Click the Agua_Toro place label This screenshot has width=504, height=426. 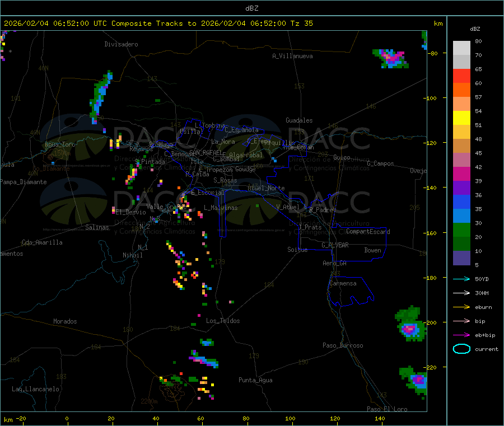(x=60, y=144)
